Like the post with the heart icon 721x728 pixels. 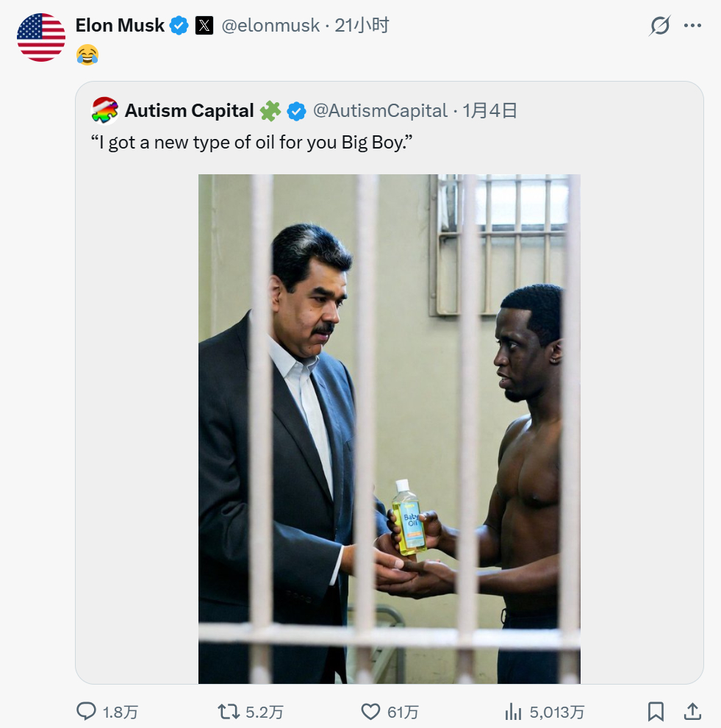pos(370,711)
